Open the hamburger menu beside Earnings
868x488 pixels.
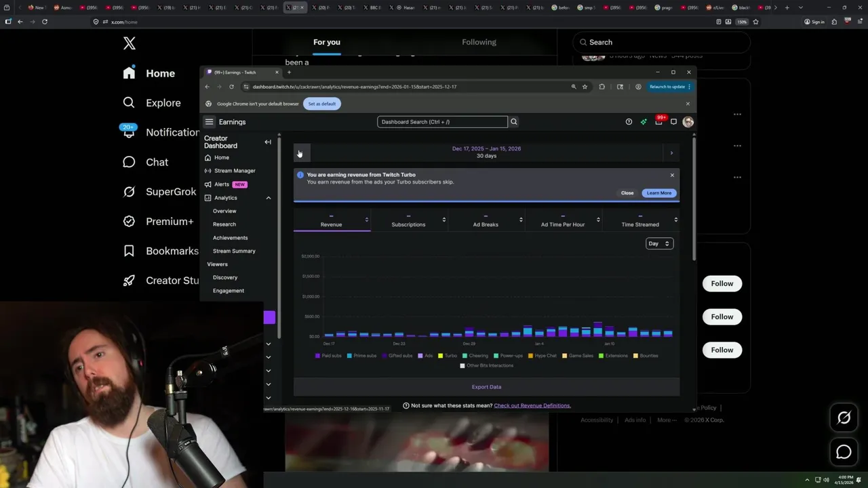coord(209,122)
